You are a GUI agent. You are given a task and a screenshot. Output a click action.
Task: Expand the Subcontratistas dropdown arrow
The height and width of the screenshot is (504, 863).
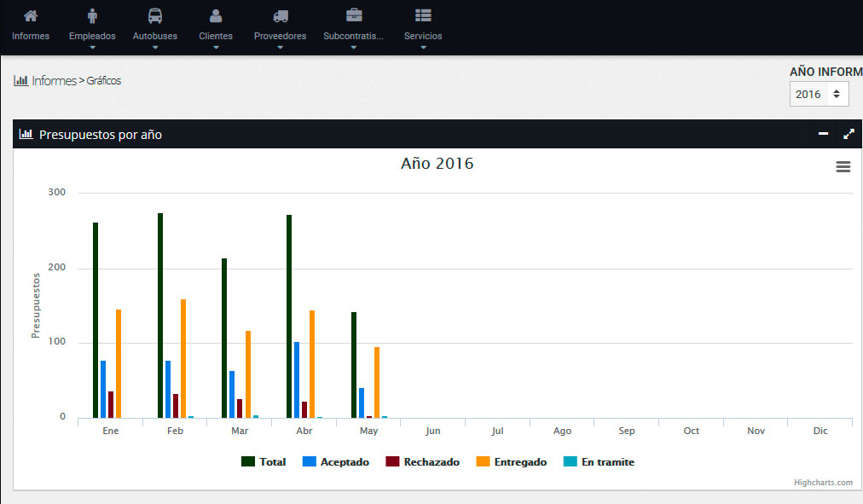tap(353, 48)
